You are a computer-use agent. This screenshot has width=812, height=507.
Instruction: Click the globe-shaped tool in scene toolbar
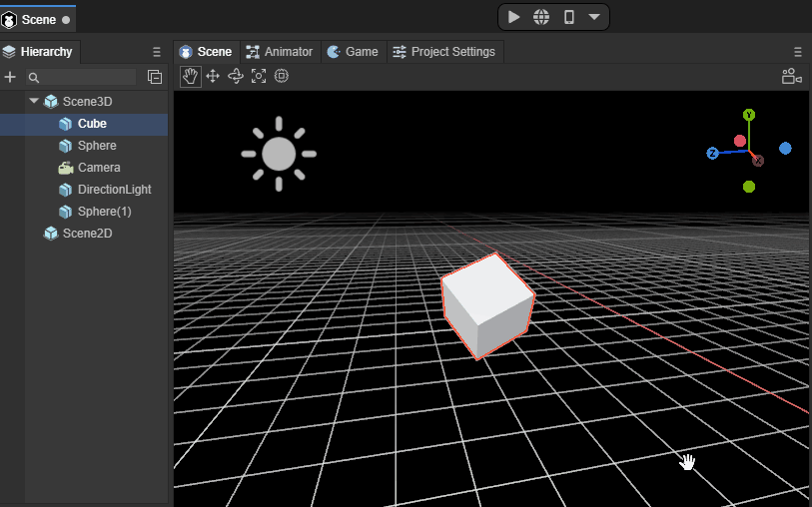coord(282,76)
